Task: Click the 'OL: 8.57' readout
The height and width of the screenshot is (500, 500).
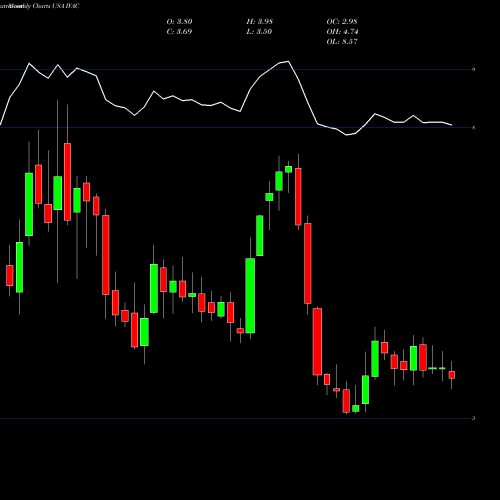Action: point(342,42)
